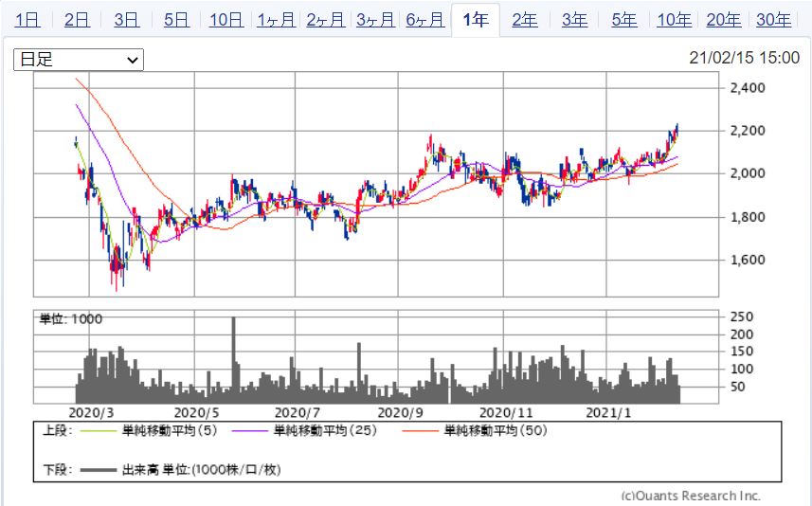Click the 単位: 1000 volume label

click(71, 318)
